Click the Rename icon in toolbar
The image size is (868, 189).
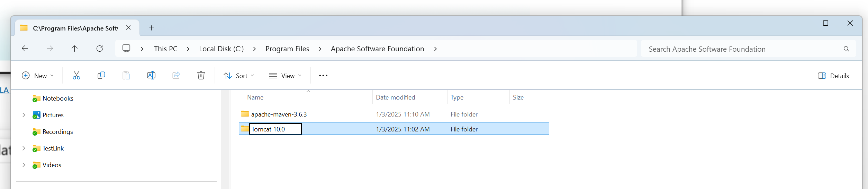tap(151, 76)
